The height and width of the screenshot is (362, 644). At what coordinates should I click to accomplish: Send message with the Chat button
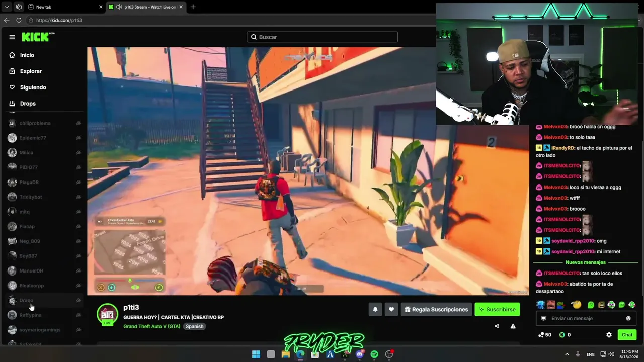tap(627, 335)
